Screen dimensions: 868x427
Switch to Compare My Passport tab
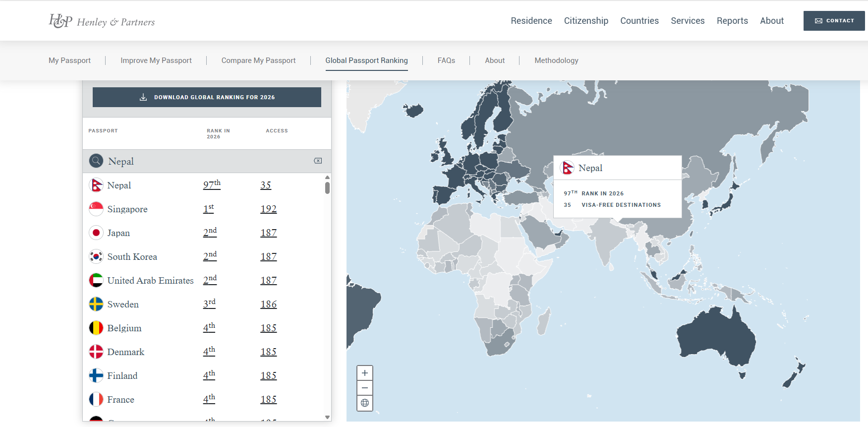258,61
